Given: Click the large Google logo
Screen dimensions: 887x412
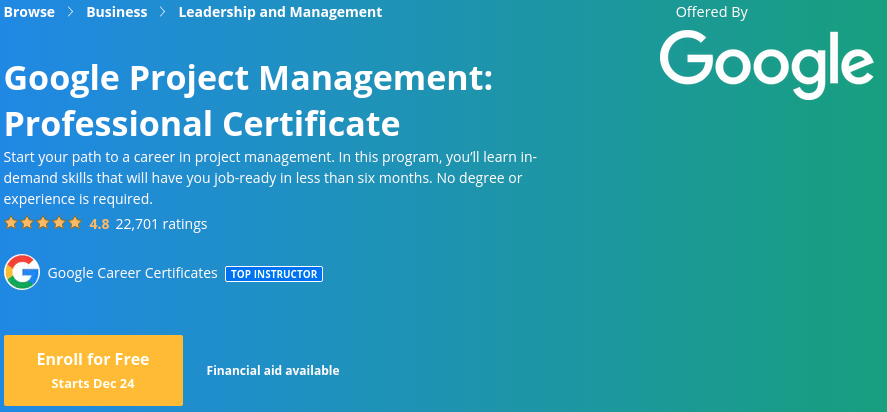Looking at the screenshot, I should point(767,65).
